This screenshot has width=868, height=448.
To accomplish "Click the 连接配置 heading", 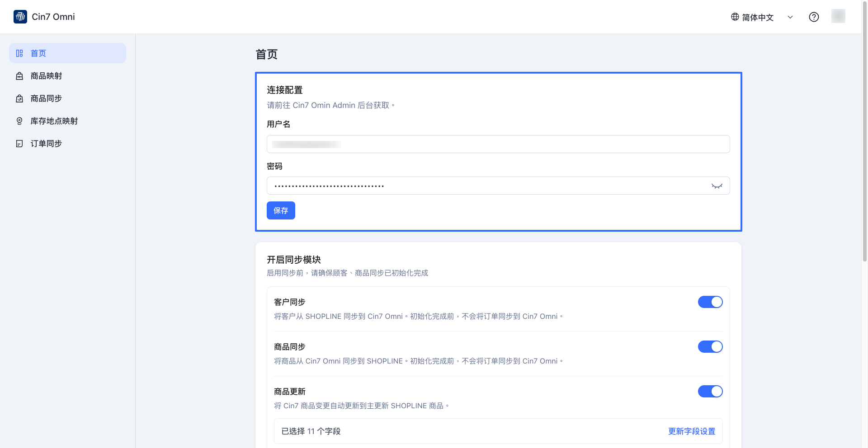I will coord(285,90).
